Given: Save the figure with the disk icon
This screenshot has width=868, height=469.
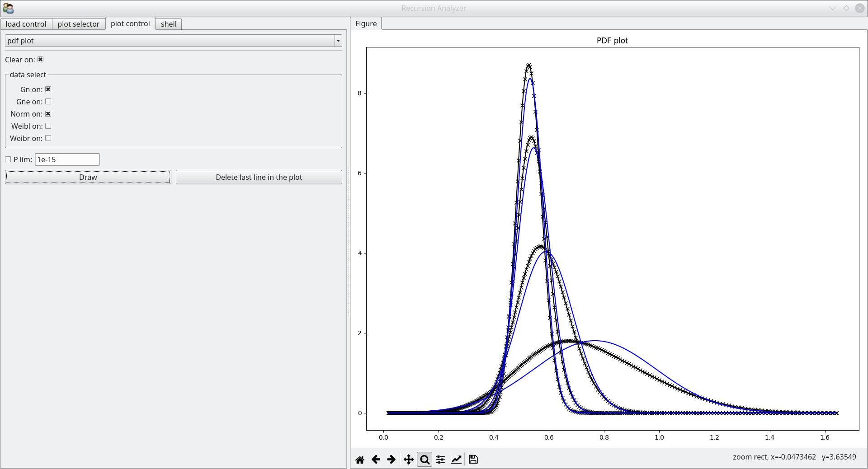Looking at the screenshot, I should 473,460.
